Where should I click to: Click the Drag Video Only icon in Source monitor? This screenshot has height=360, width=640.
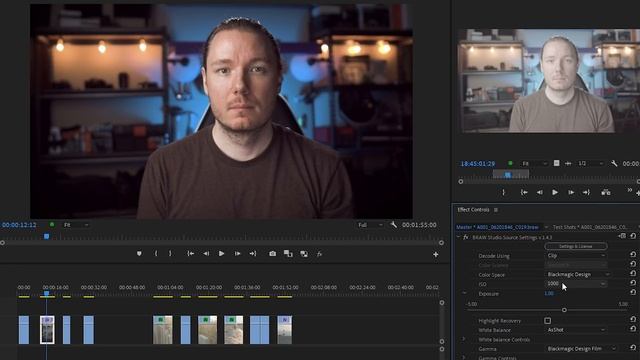click(x=556, y=163)
